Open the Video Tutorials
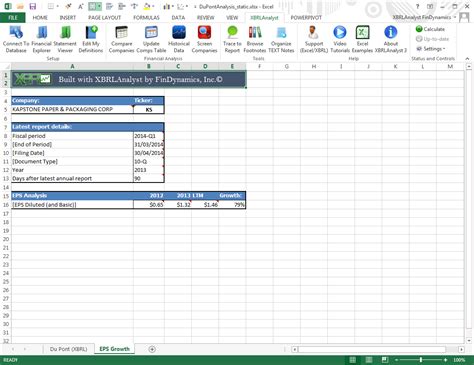Screen dimensions: 474x365 pyautogui.click(x=340, y=39)
